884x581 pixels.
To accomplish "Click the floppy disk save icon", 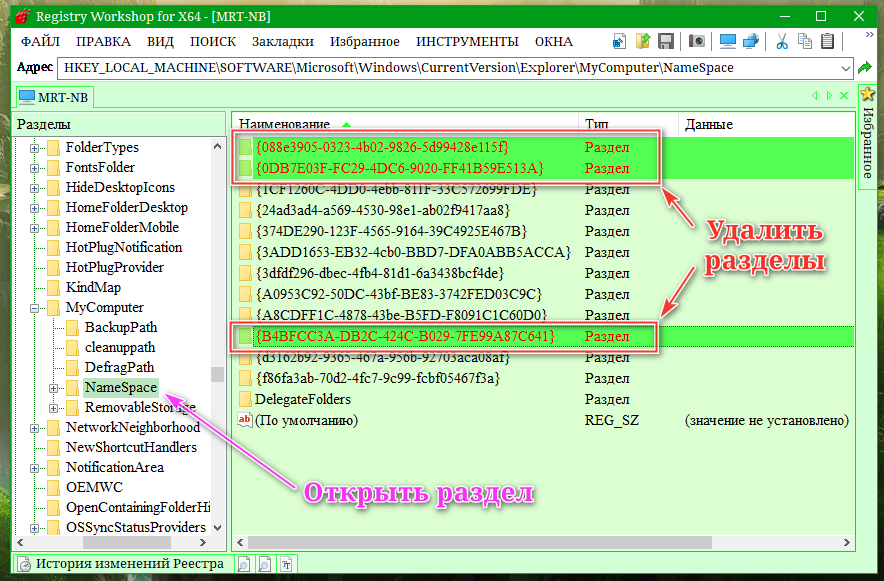I will [x=666, y=41].
